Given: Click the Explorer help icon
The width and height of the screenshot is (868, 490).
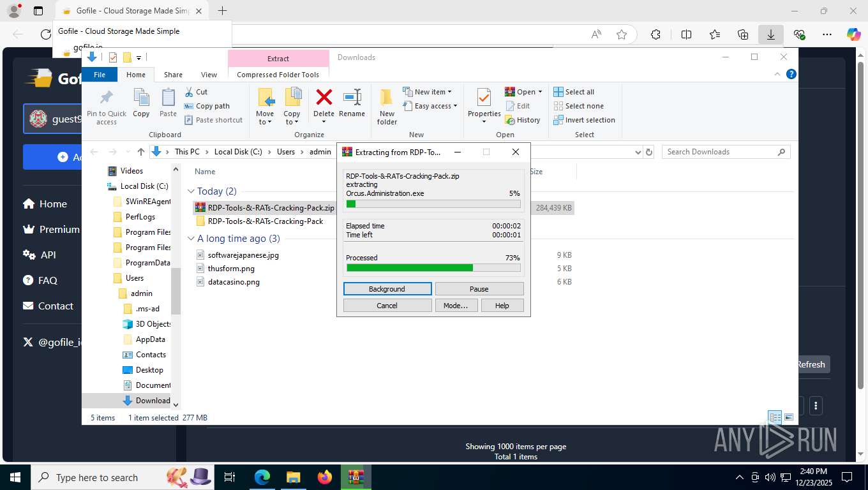Looking at the screenshot, I should (791, 74).
